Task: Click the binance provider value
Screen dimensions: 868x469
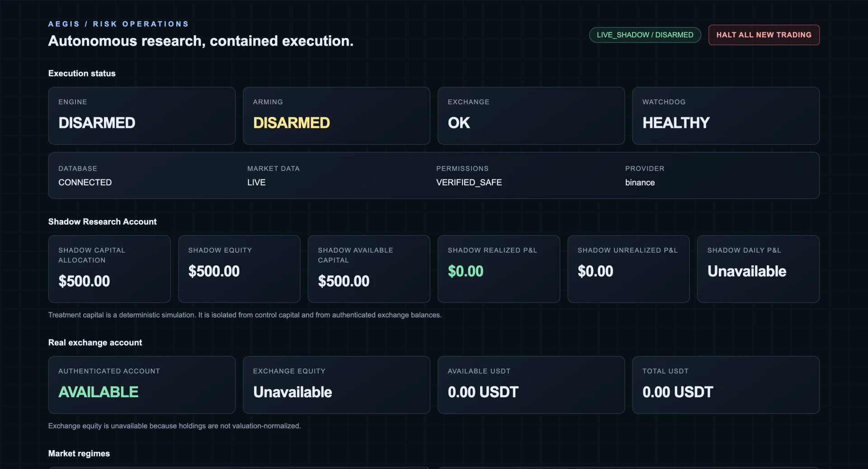Action: click(x=640, y=183)
